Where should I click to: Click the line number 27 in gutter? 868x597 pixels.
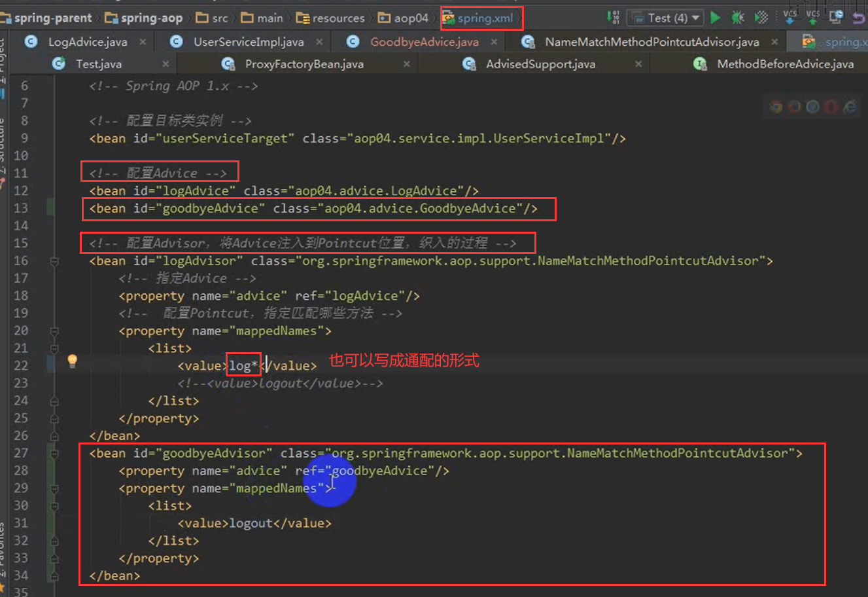pyautogui.click(x=21, y=453)
